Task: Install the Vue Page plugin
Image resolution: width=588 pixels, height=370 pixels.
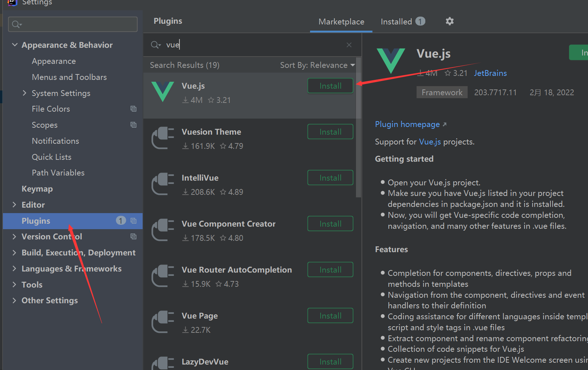Action: (x=330, y=316)
